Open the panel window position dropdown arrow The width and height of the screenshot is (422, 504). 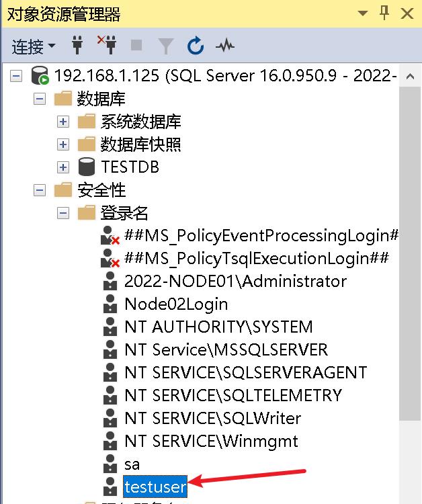tap(364, 13)
